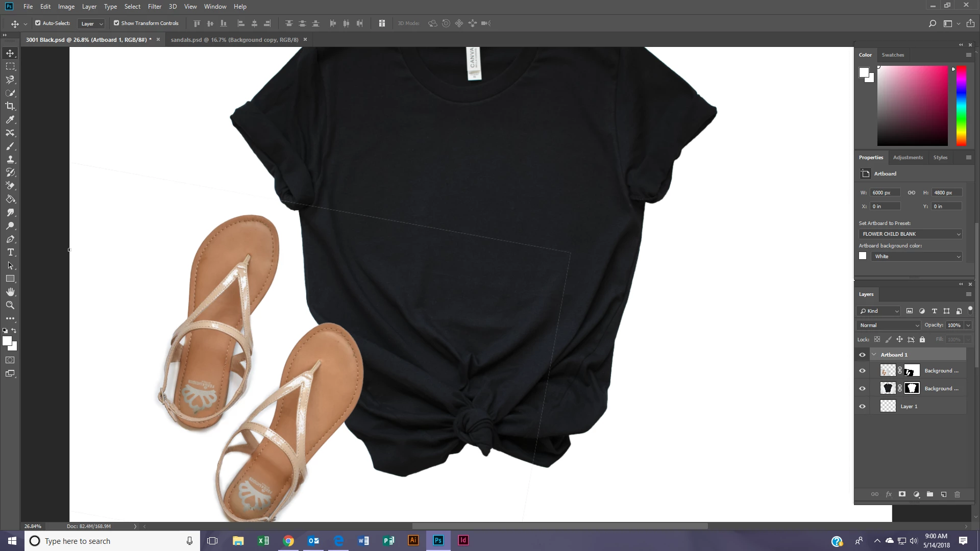Screen dimensions: 980x551
Task: Add a layer mask icon
Action: 902,494
